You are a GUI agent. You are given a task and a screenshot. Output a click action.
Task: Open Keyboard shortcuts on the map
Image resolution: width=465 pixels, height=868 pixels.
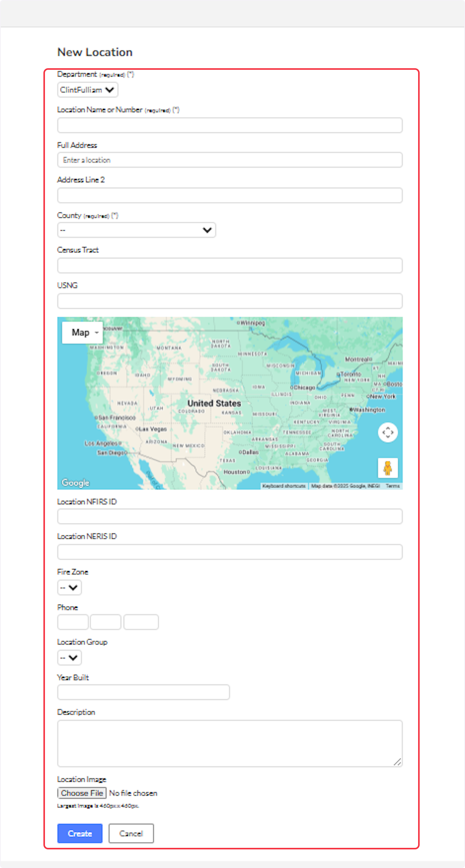point(284,486)
